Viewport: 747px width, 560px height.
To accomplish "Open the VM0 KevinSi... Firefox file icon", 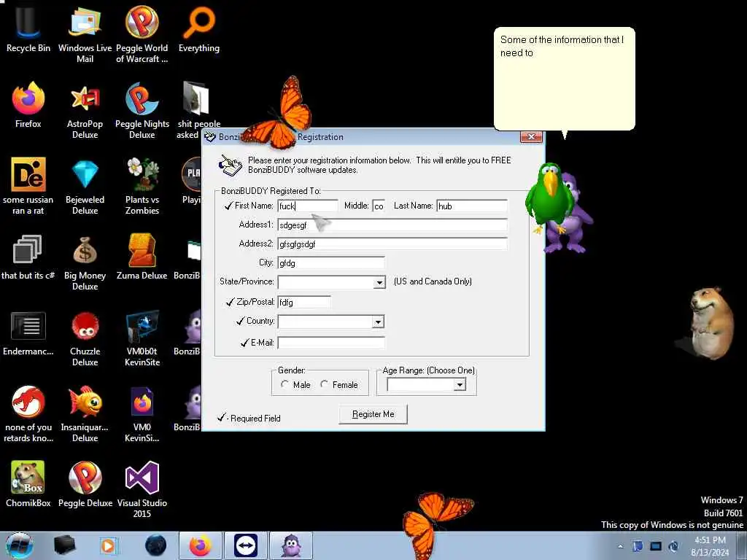I will point(142,413).
